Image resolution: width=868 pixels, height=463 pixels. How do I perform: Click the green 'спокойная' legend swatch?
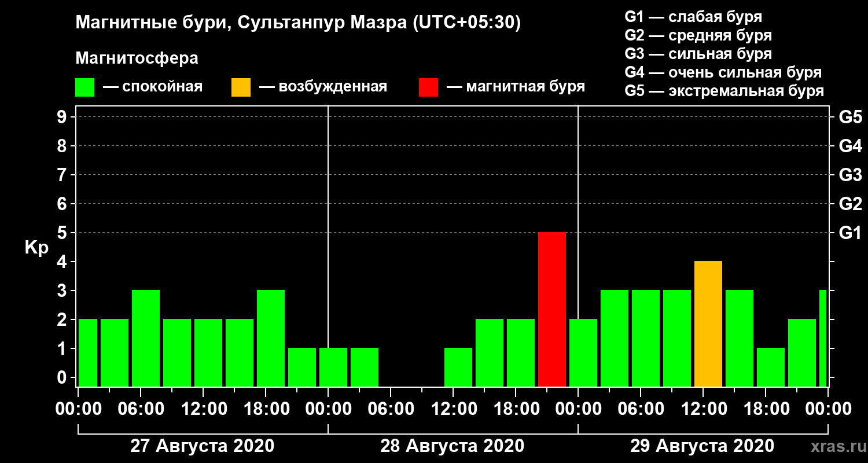pos(84,87)
